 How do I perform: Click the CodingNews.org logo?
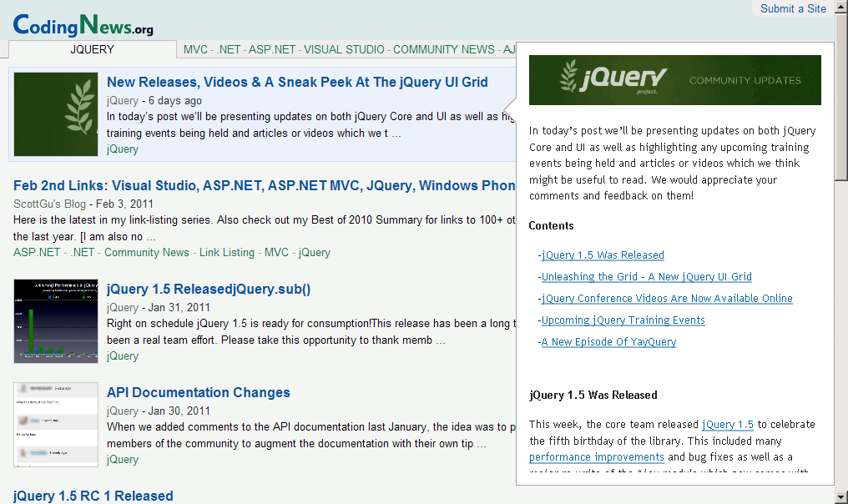[83, 24]
